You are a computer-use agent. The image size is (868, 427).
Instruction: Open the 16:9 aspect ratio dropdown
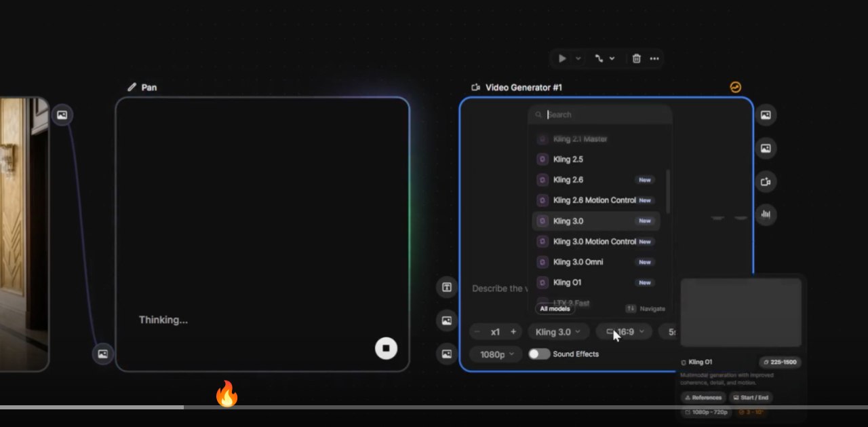tap(625, 332)
